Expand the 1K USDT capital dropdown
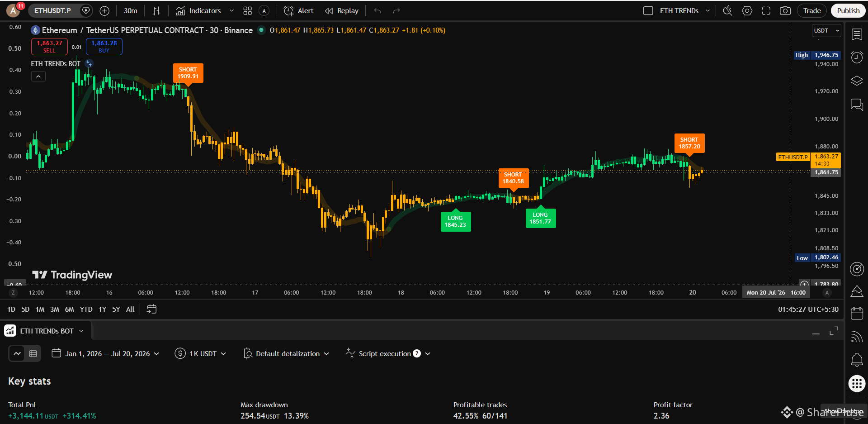868x424 pixels. pos(200,354)
